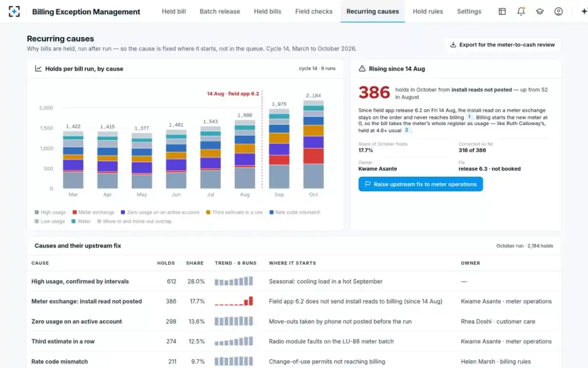588x368 pixels.
Task: Click 'Seasonal: cooling load in a hot September'
Action: pyautogui.click(x=326, y=282)
